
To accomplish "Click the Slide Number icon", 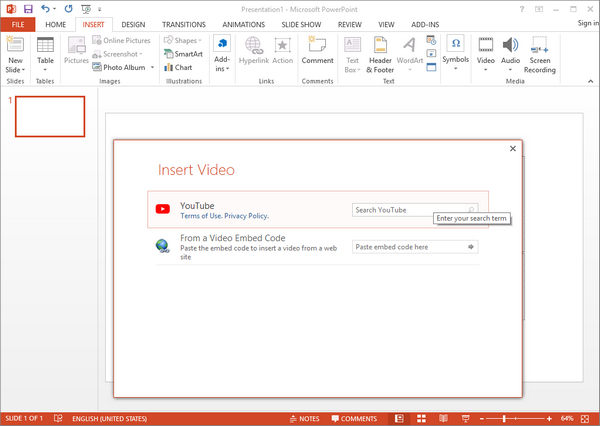I will (431, 54).
